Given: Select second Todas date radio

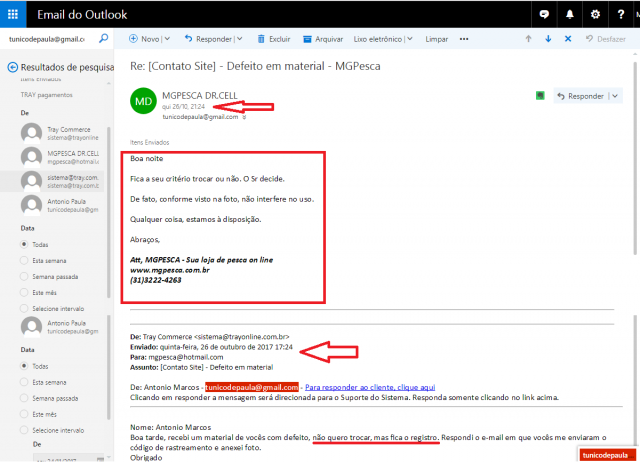Looking at the screenshot, I should click(24, 366).
